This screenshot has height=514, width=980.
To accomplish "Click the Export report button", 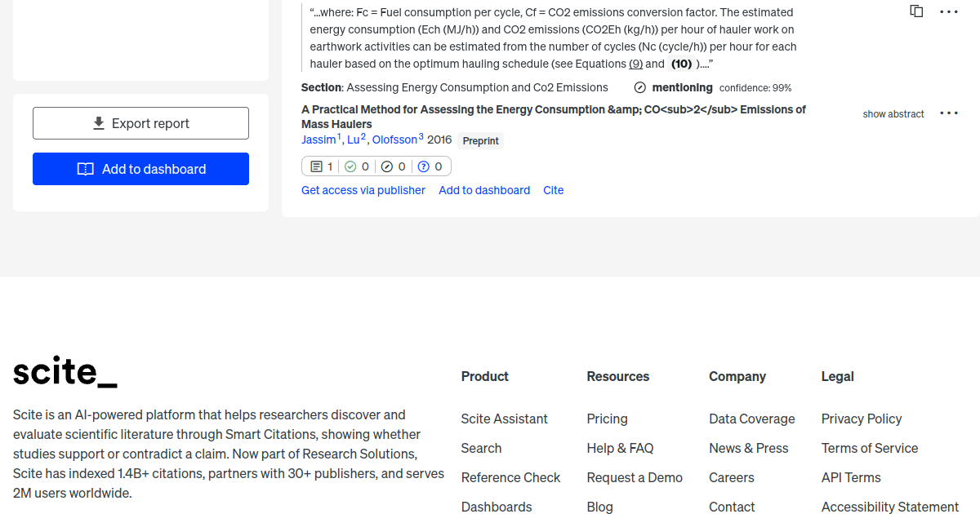I will coord(140,122).
